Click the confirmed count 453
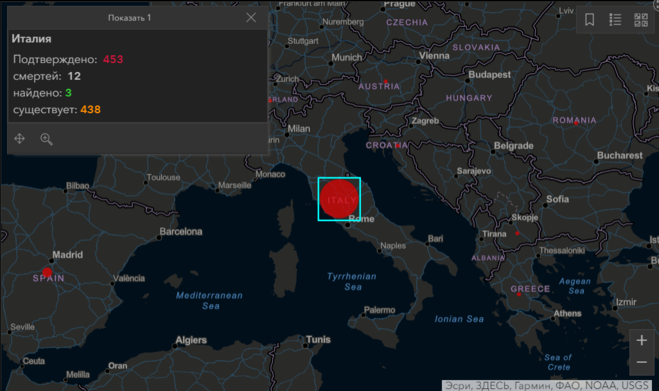 [x=113, y=59]
